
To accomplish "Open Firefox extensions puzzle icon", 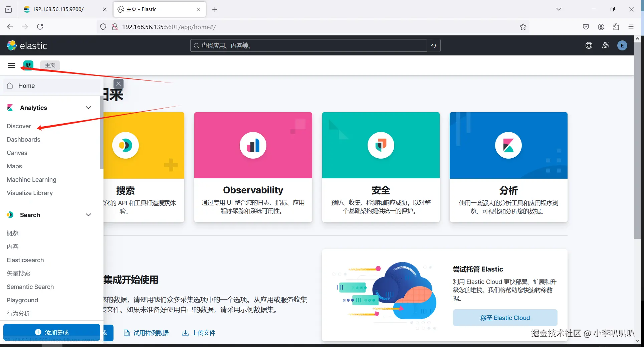I will pos(616,27).
